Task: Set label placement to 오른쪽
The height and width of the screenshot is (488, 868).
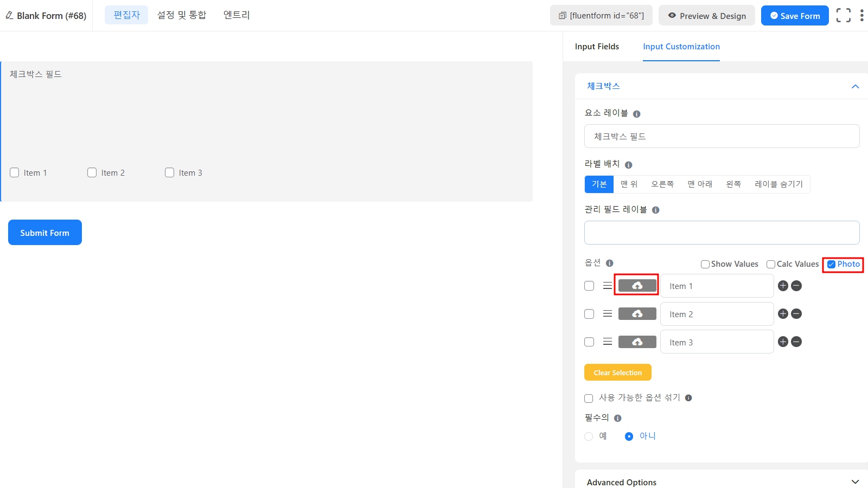Action: click(662, 184)
